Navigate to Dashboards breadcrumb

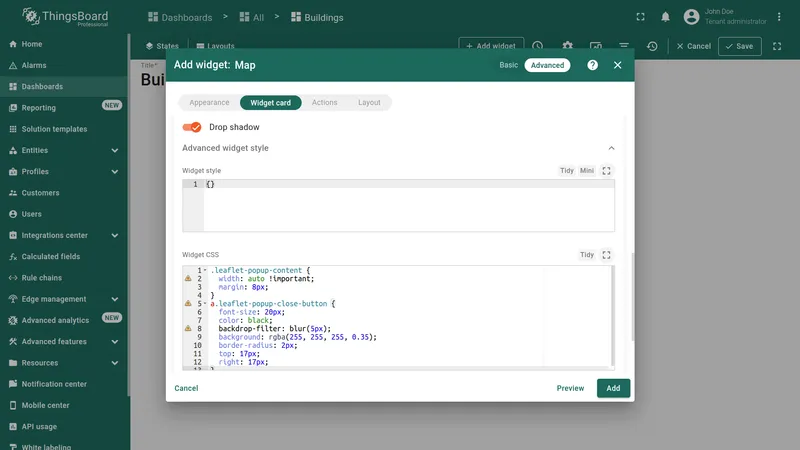tap(180, 17)
